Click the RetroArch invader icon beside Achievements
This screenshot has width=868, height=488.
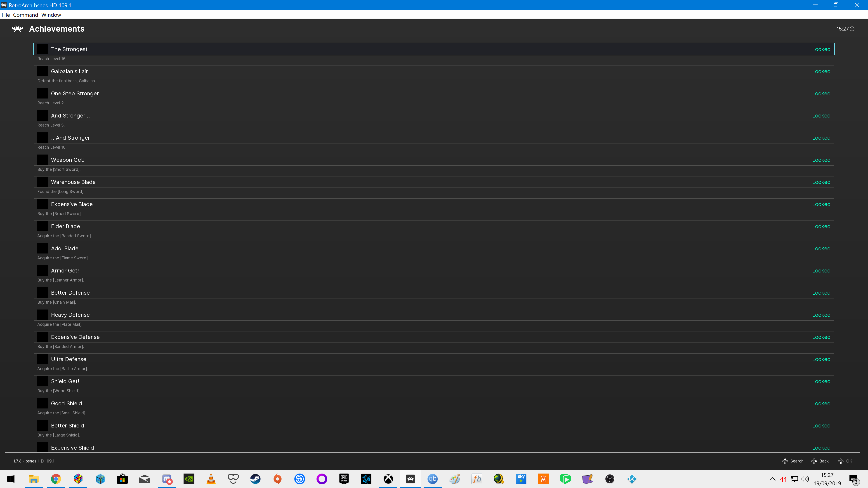(17, 29)
